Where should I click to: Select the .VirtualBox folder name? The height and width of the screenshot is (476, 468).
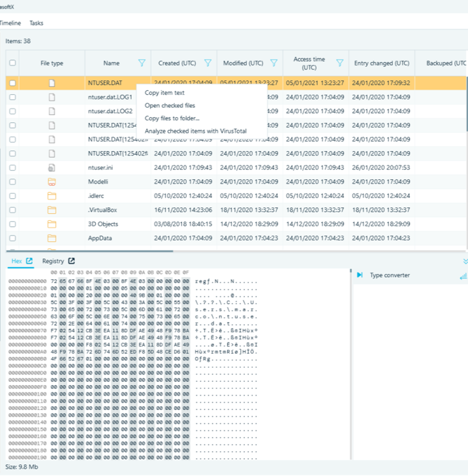(x=102, y=210)
